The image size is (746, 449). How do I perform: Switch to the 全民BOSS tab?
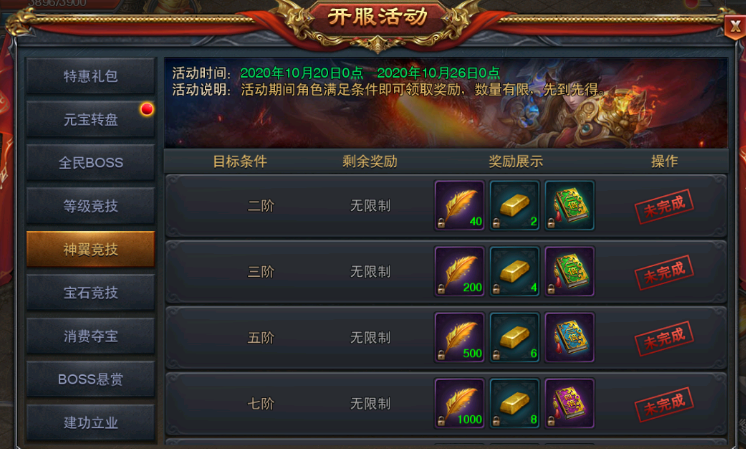[x=90, y=163]
